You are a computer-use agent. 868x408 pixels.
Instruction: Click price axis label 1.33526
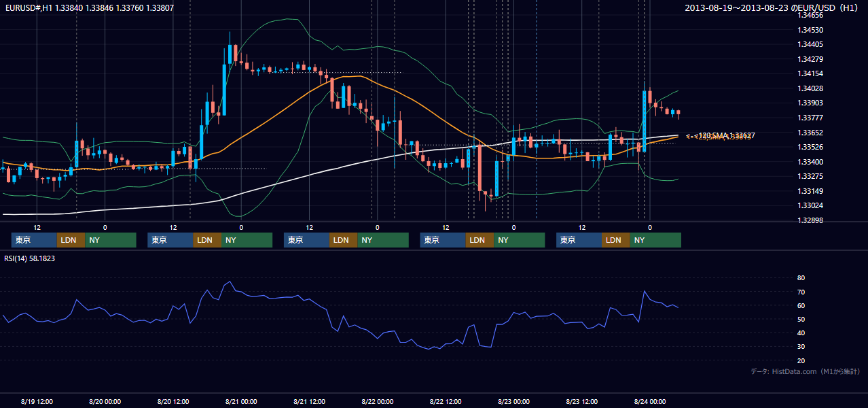[810, 147]
